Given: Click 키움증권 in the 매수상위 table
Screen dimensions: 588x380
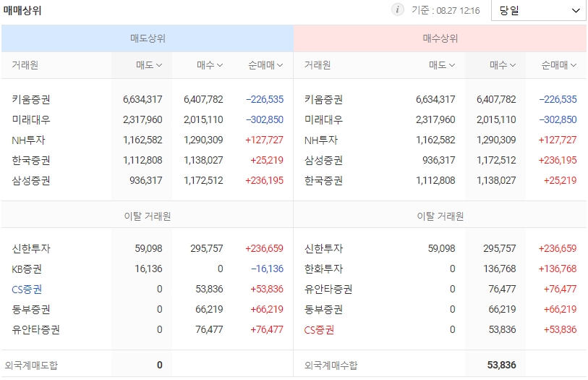Looking at the screenshot, I should click(x=323, y=99).
